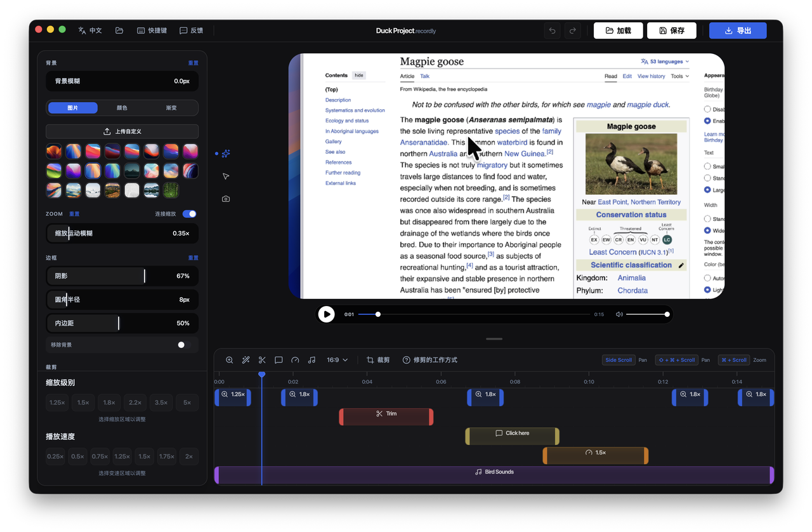The height and width of the screenshot is (532, 812).
Task: Select the scissors cut tool in timeline toolbar
Action: click(262, 359)
